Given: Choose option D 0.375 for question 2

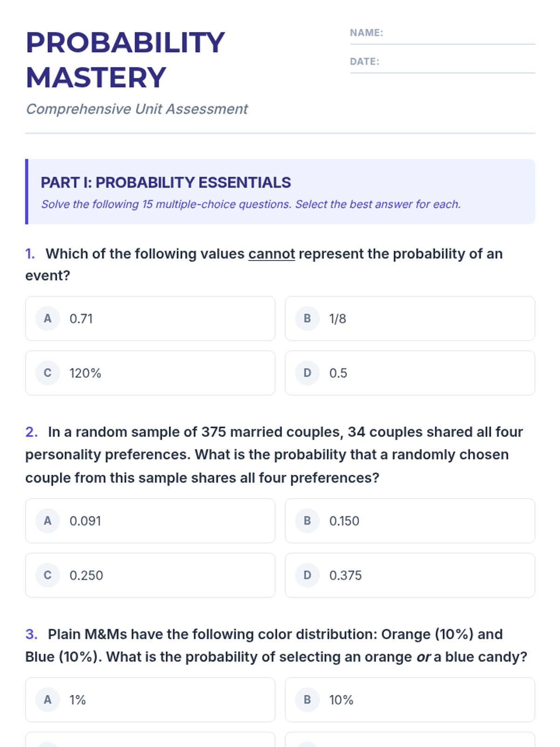Looking at the screenshot, I should (409, 575).
